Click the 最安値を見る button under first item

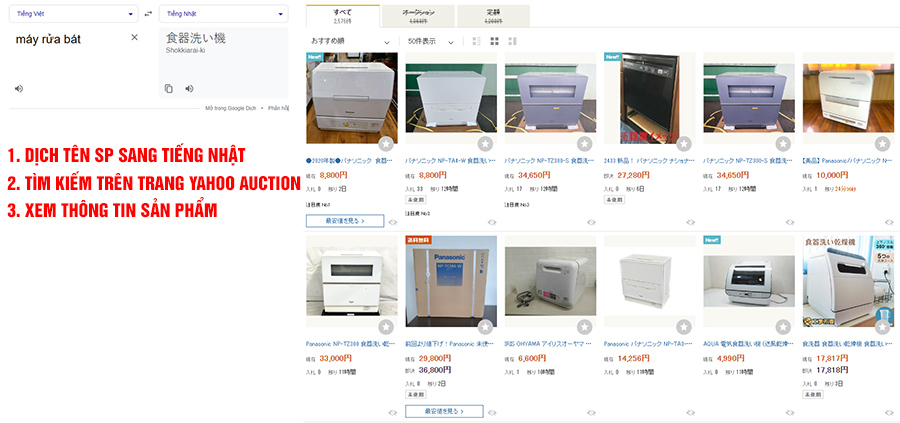(x=345, y=220)
